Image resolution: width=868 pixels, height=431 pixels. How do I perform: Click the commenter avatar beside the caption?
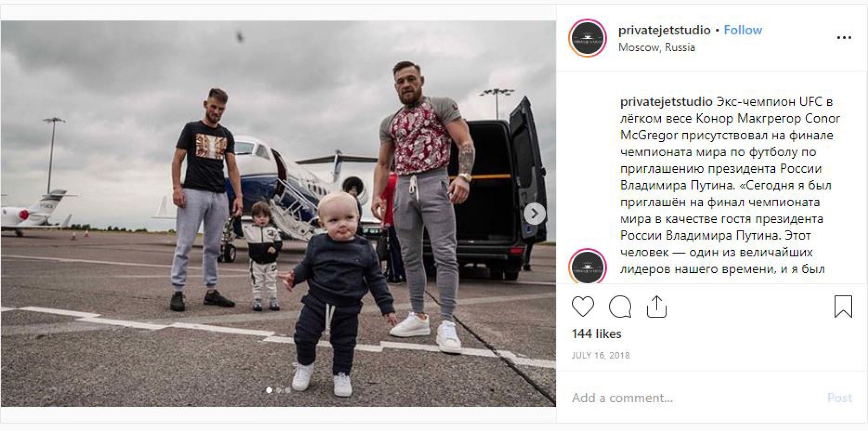click(x=588, y=266)
